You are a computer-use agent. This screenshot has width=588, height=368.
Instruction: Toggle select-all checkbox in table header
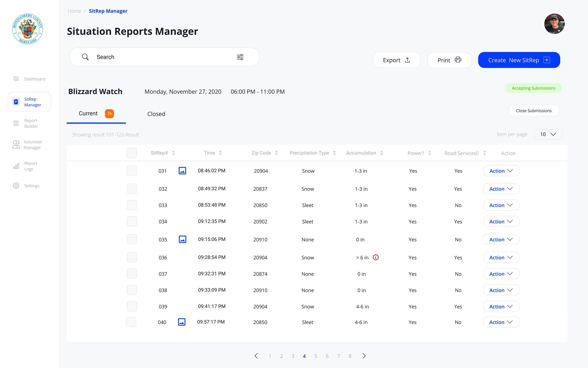coord(131,153)
